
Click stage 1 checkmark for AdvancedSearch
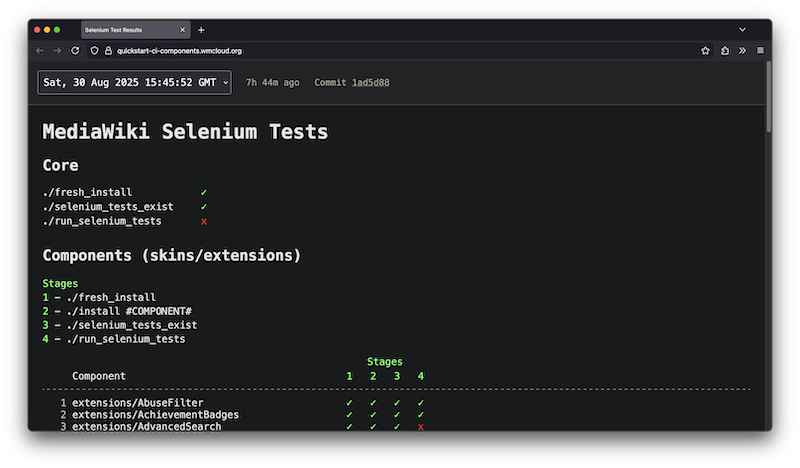coord(349,427)
